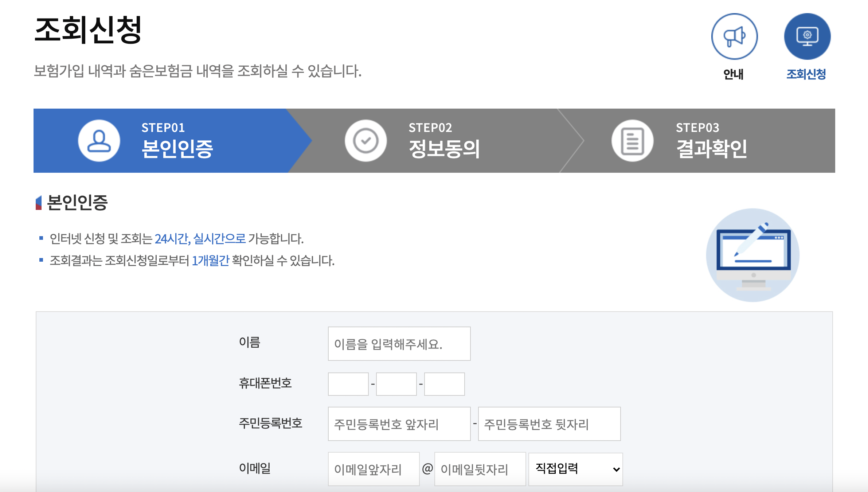868x492 pixels.
Task: Click the small flag icon beside 본인인증 heading
Action: point(39,203)
